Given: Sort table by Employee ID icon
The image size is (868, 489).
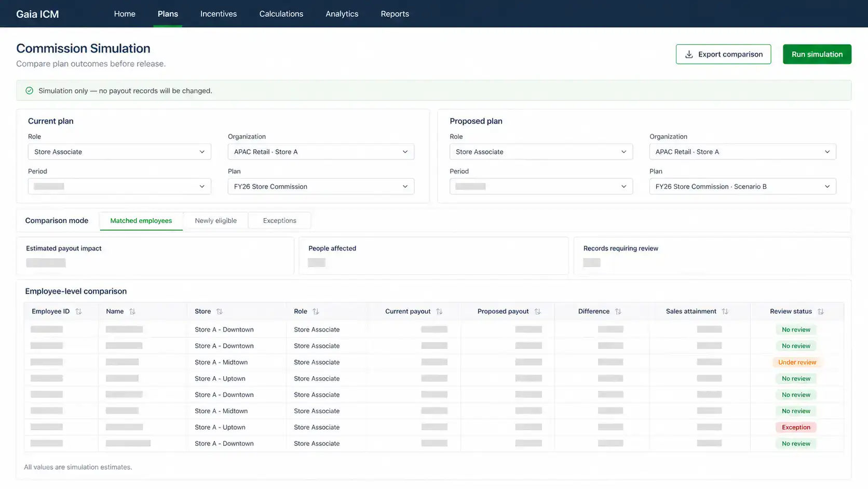Looking at the screenshot, I should point(79,311).
